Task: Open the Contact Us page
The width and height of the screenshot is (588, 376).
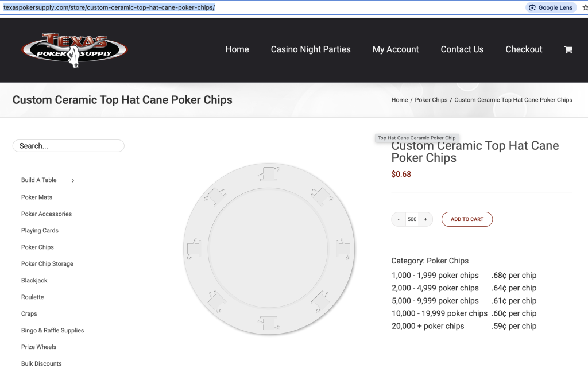Action: click(462, 49)
